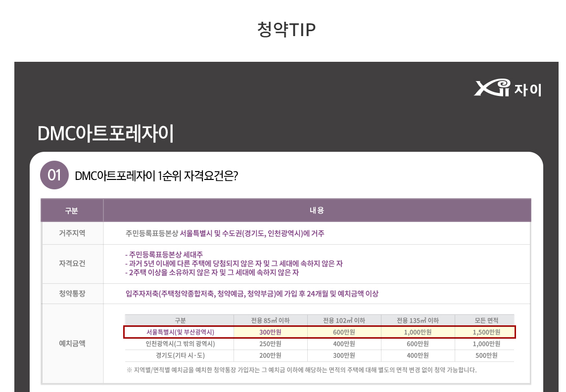Click the 모든 면적 column header

(x=486, y=320)
